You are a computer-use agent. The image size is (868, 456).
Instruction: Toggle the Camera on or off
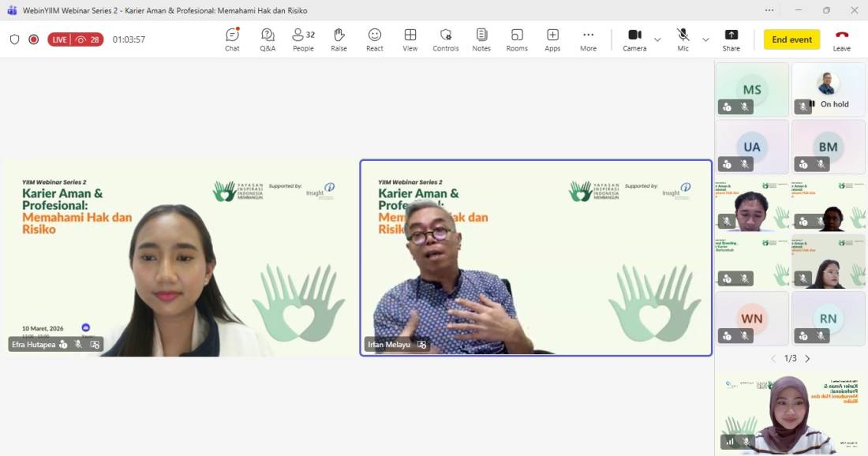pyautogui.click(x=634, y=39)
